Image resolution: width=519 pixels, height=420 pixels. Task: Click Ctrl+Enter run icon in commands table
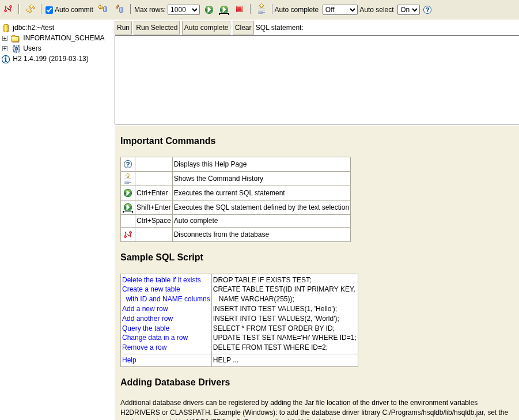[128, 193]
